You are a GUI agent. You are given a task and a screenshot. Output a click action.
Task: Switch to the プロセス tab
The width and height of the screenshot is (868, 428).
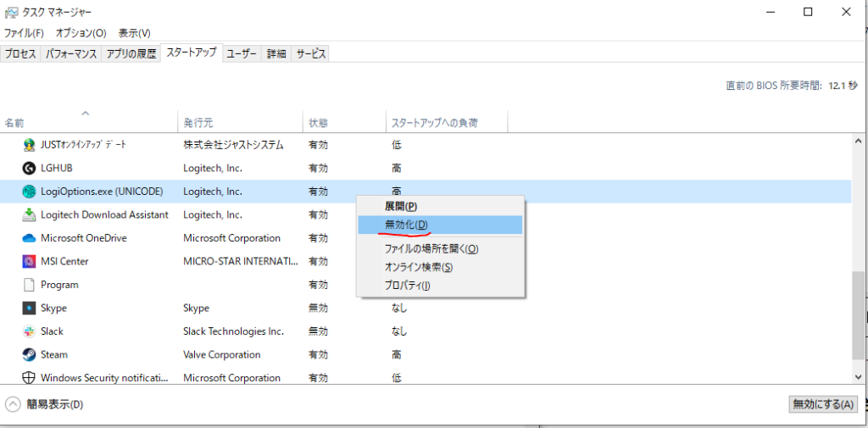click(20, 54)
